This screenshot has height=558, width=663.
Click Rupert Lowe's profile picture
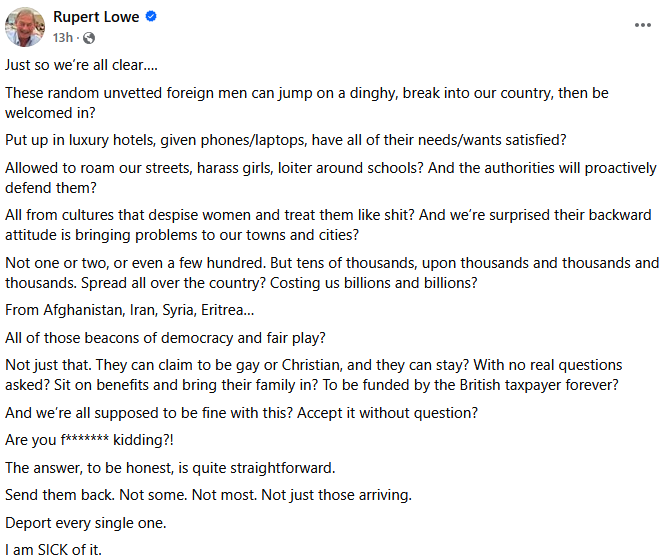pos(25,27)
